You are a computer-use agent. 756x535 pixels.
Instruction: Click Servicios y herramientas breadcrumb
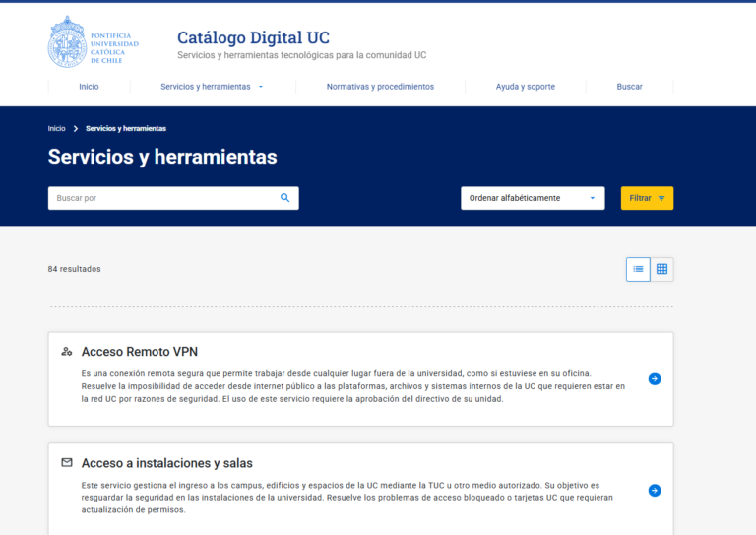click(x=126, y=129)
